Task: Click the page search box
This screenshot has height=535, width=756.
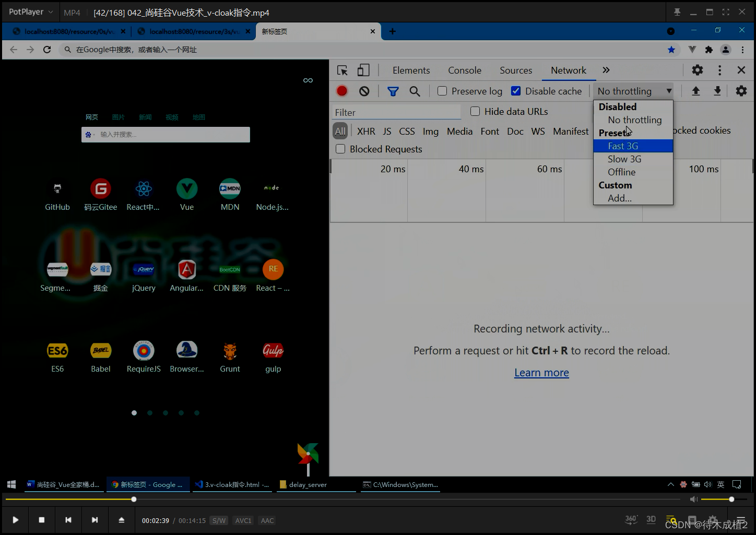Action: click(166, 134)
